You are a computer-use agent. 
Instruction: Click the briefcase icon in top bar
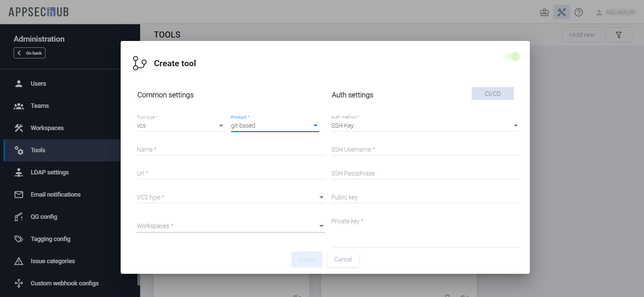point(544,13)
